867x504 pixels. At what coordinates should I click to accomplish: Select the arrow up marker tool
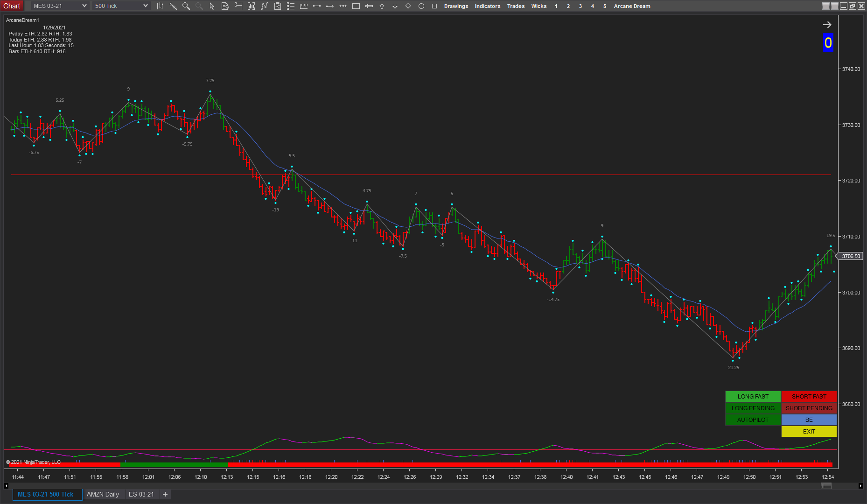tap(382, 6)
